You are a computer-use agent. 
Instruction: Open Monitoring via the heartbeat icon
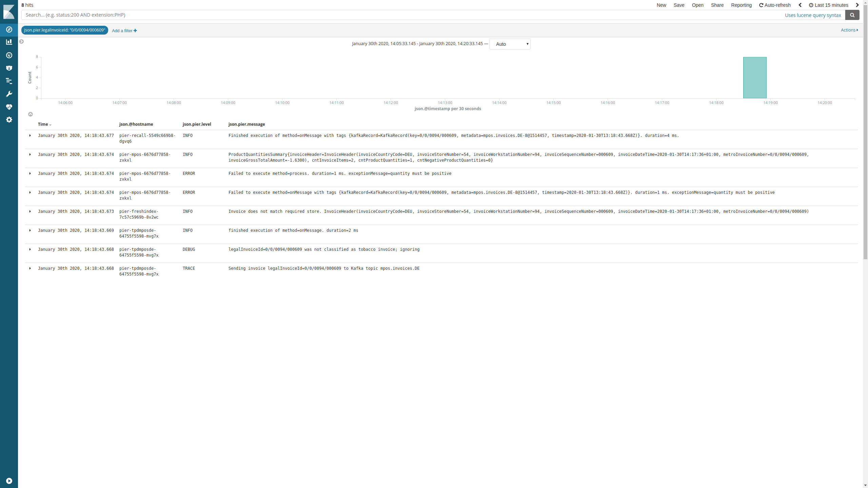(x=9, y=107)
